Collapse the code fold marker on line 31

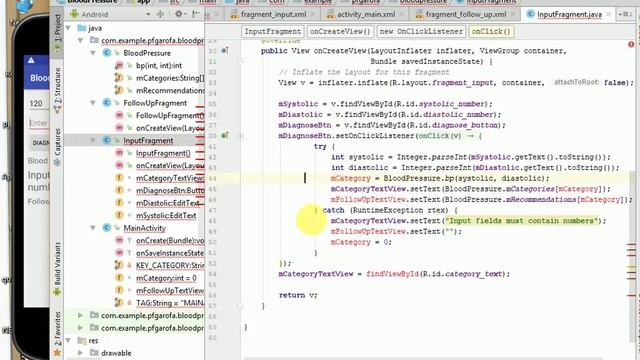[240, 62]
